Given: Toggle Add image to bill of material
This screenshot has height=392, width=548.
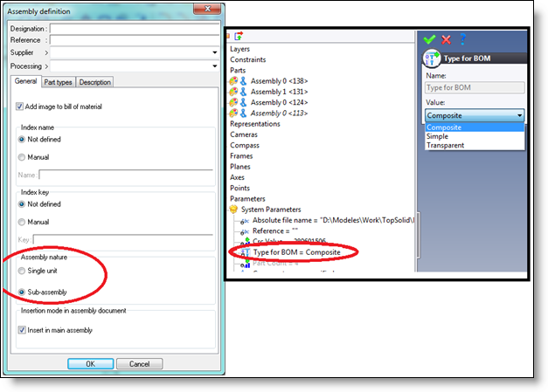Looking at the screenshot, I should click(20, 107).
